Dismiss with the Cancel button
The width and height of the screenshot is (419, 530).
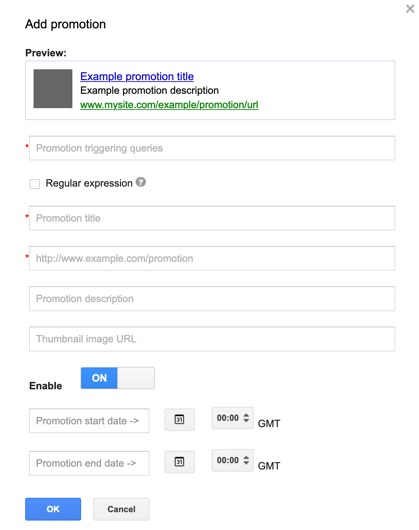(121, 509)
